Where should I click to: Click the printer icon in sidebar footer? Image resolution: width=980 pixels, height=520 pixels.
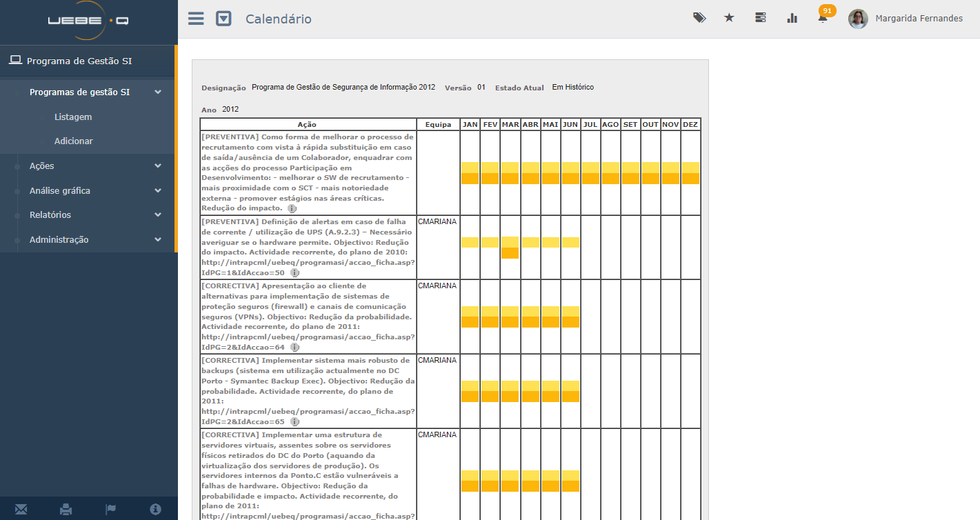(66, 509)
